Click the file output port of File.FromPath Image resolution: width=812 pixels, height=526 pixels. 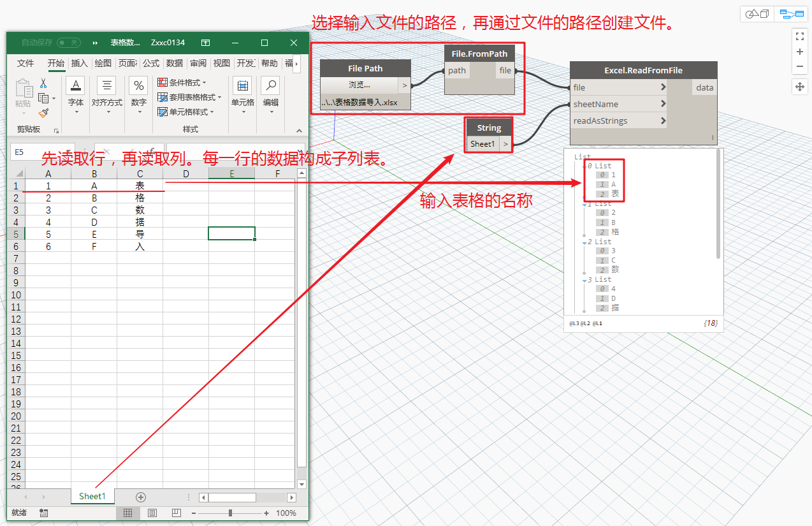505,70
